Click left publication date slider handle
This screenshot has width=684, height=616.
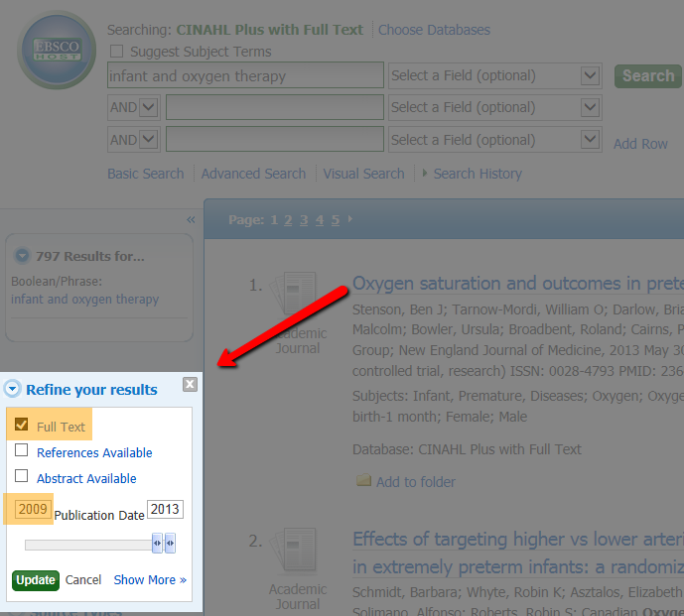click(x=157, y=544)
